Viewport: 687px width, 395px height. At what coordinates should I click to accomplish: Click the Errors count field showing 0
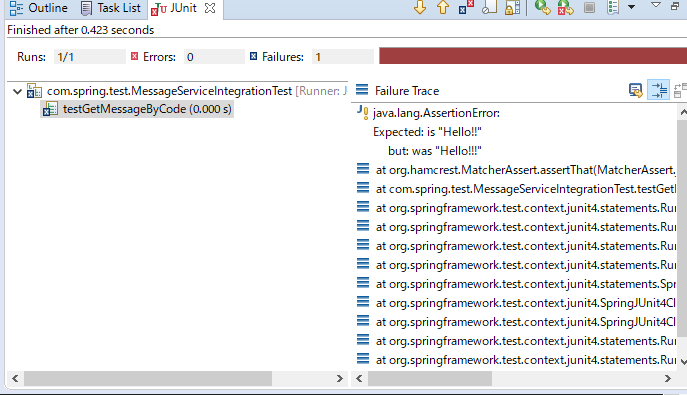pos(214,57)
